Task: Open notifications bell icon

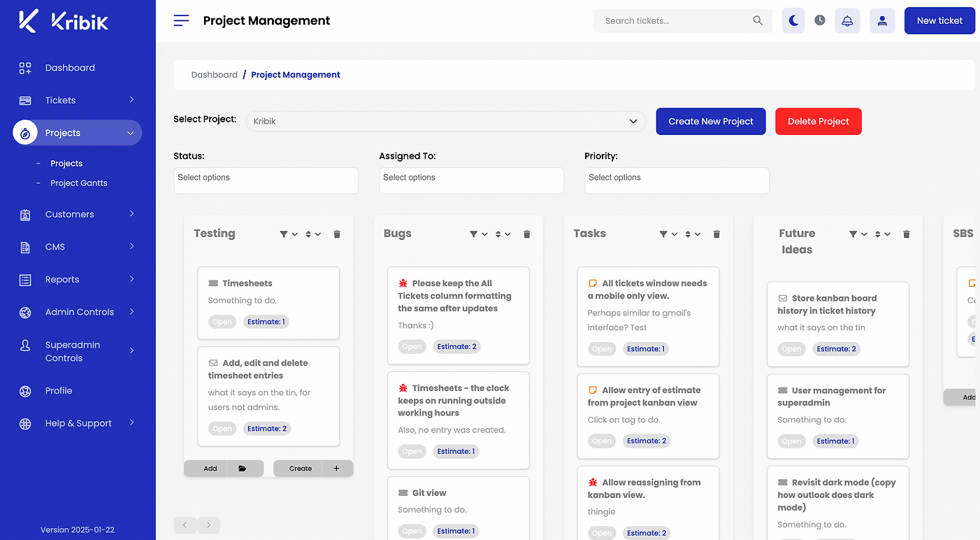Action: click(847, 21)
